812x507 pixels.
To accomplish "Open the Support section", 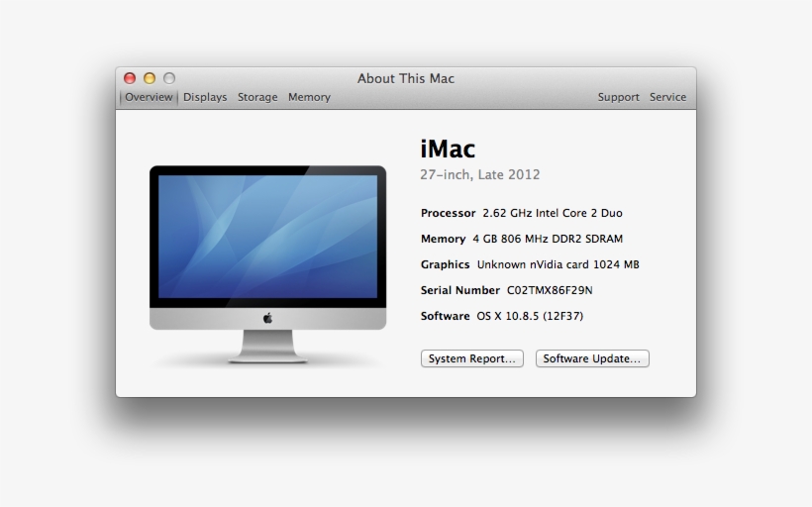I will click(618, 97).
